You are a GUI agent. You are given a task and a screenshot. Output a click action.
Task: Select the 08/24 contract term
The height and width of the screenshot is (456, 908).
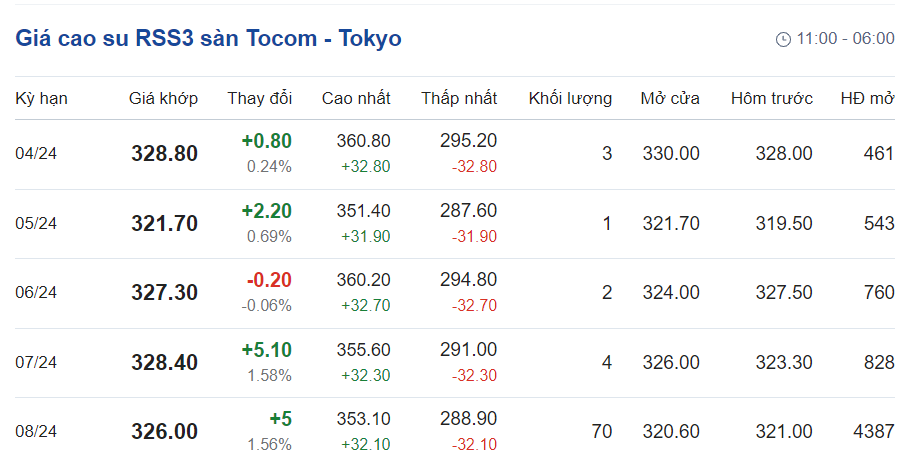click(x=36, y=432)
